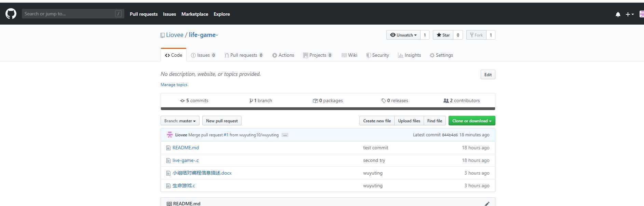Click Edit for the repository description

coord(488,74)
